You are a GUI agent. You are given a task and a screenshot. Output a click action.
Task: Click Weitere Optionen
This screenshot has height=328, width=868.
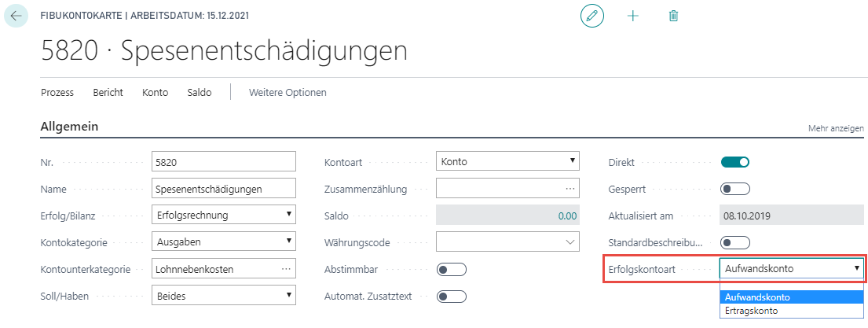288,93
